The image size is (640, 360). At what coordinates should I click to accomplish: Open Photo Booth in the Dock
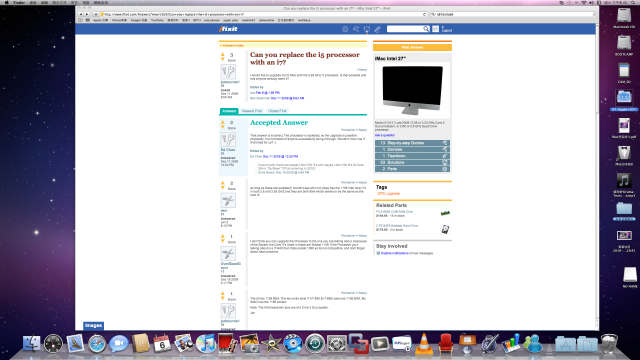[227, 344]
